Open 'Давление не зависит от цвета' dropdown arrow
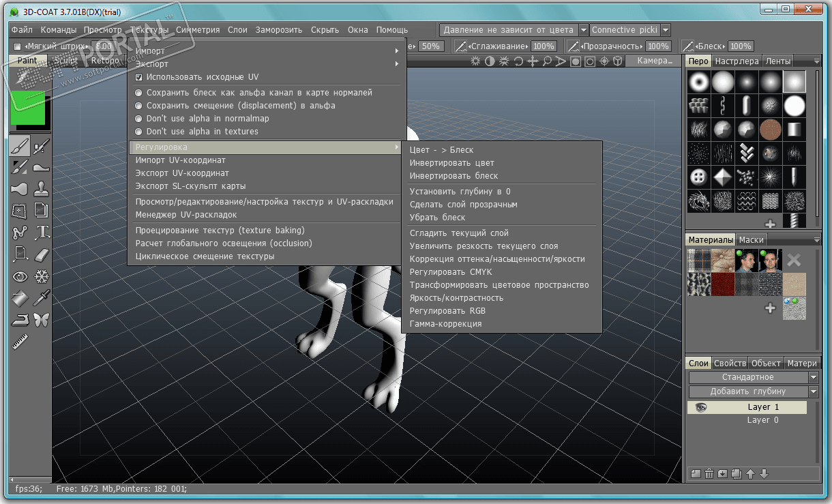Screen dimensions: 832x504 (583, 30)
